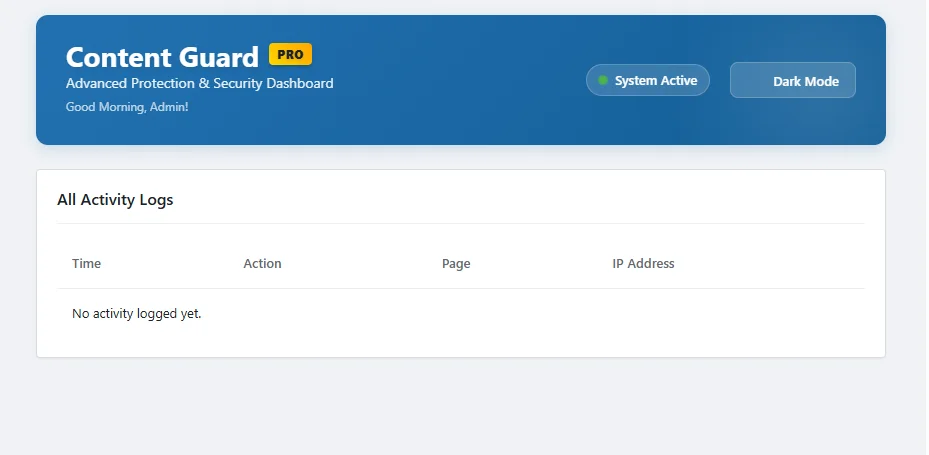Toggle the Dark Mode button
Viewport: 929px width, 455px height.
(793, 80)
